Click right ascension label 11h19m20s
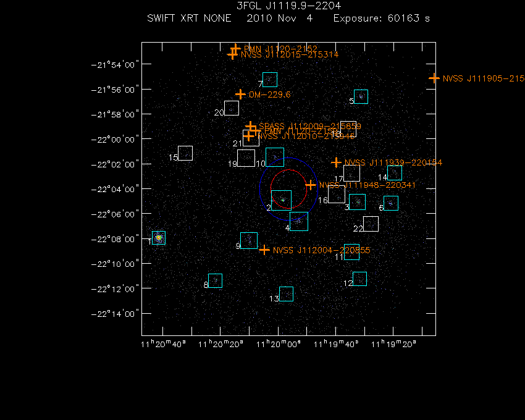The height and width of the screenshot is (420, 525). click(x=393, y=344)
